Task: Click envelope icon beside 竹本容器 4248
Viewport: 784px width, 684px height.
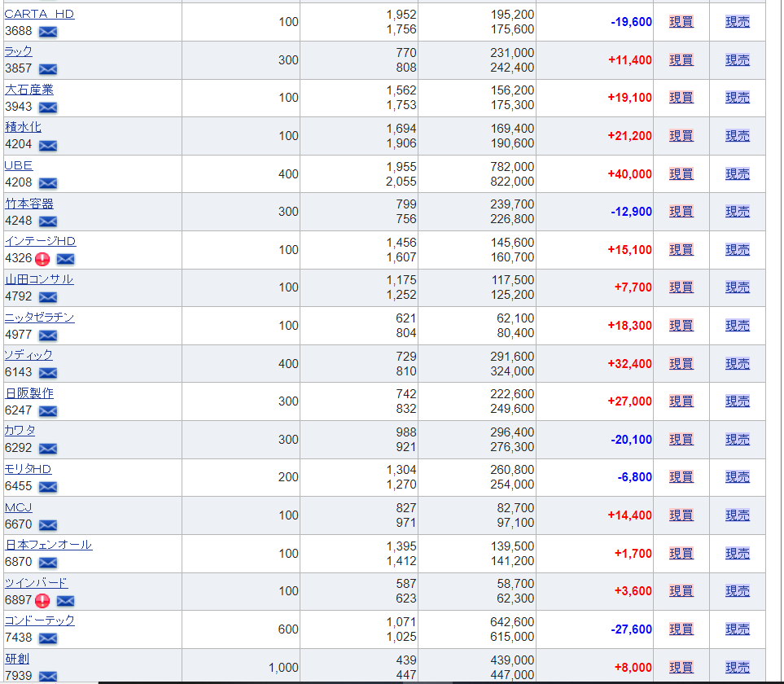Action: [48, 221]
